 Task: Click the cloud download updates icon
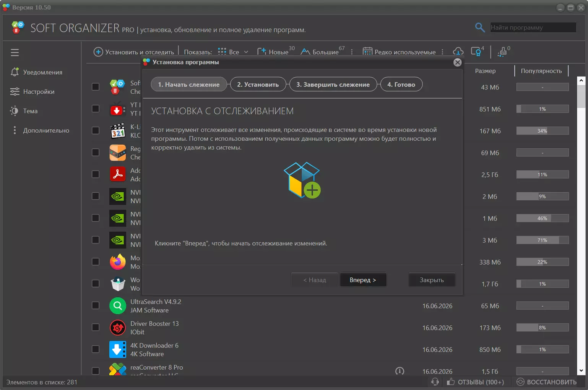(458, 52)
